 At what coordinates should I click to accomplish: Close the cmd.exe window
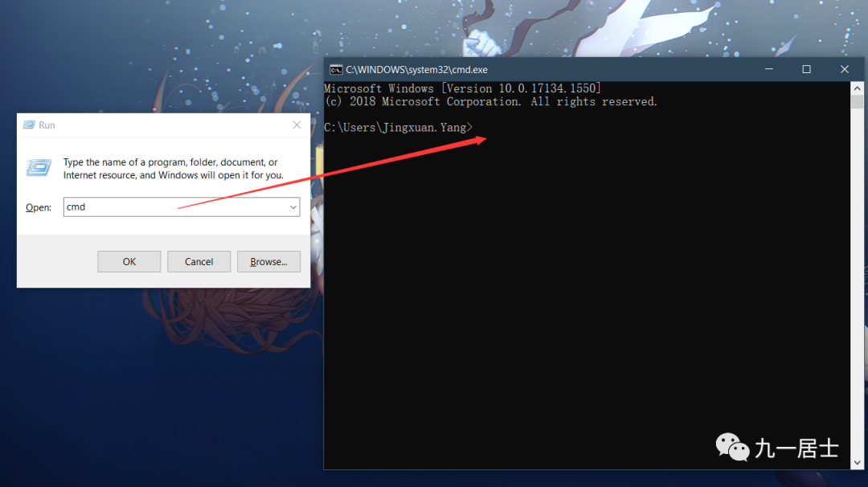(844, 69)
